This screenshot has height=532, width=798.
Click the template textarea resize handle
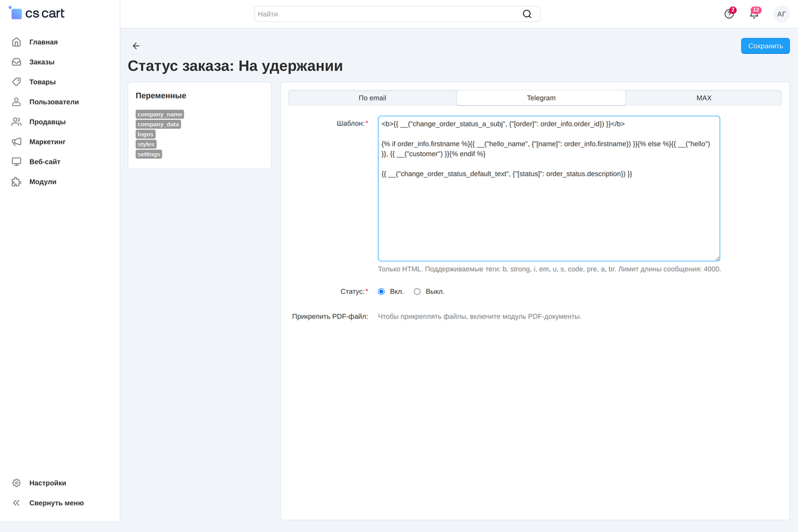click(x=717, y=258)
